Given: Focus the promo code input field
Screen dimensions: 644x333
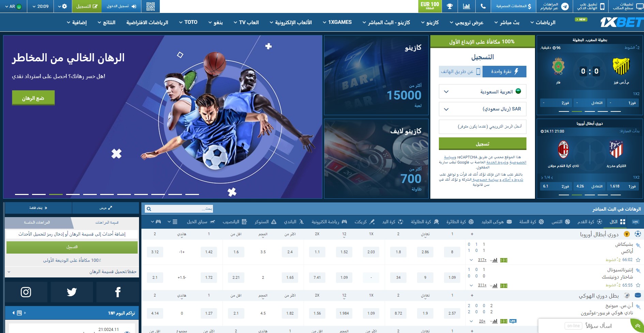Looking at the screenshot, I should pyautogui.click(x=482, y=126).
